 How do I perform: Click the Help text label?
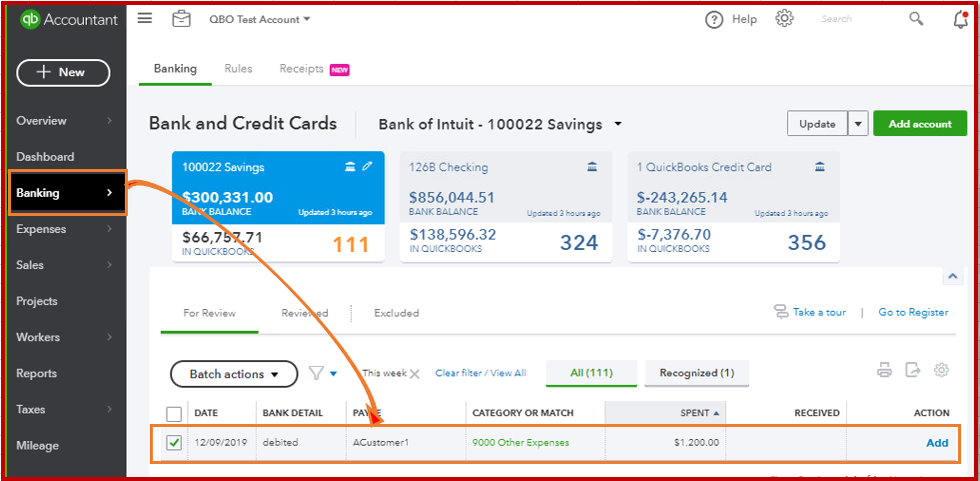744,19
